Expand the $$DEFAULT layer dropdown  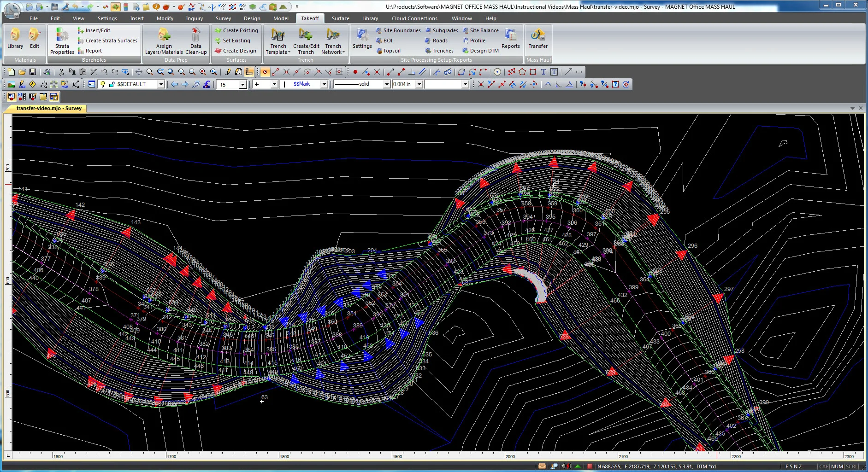pyautogui.click(x=161, y=84)
